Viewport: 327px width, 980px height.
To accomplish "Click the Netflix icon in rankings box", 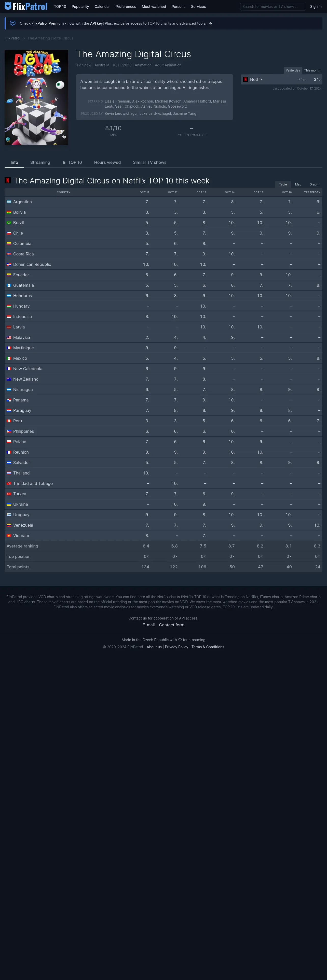I will click(246, 80).
